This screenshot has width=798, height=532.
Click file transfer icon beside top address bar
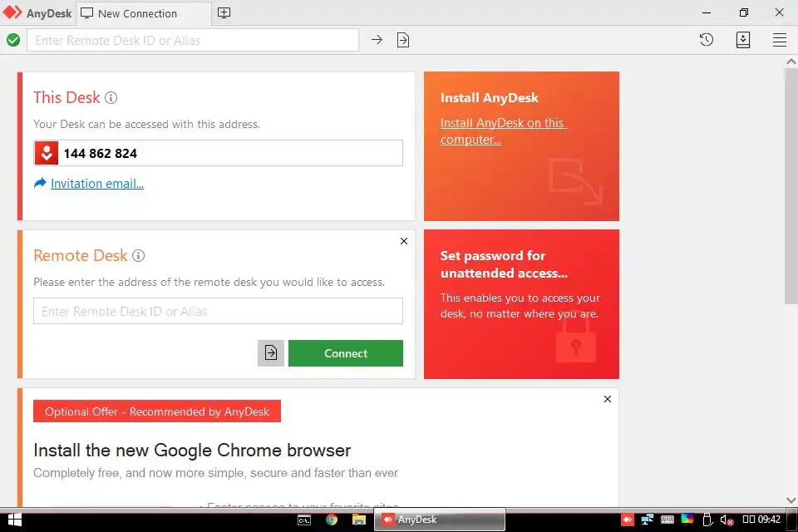(403, 40)
